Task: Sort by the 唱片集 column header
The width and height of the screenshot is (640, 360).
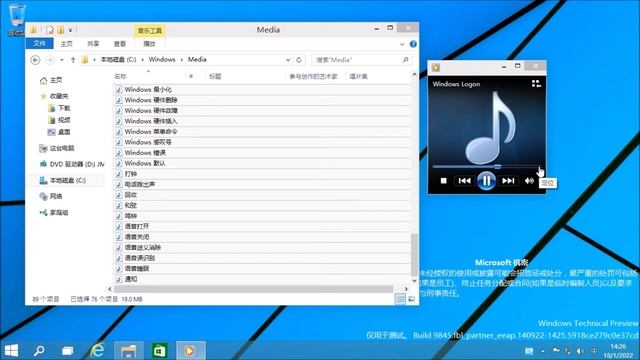Action: 358,76
